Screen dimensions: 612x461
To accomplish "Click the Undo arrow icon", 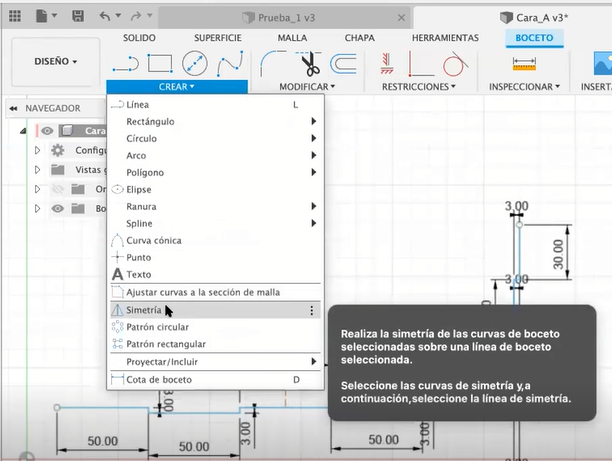I will click(x=105, y=16).
